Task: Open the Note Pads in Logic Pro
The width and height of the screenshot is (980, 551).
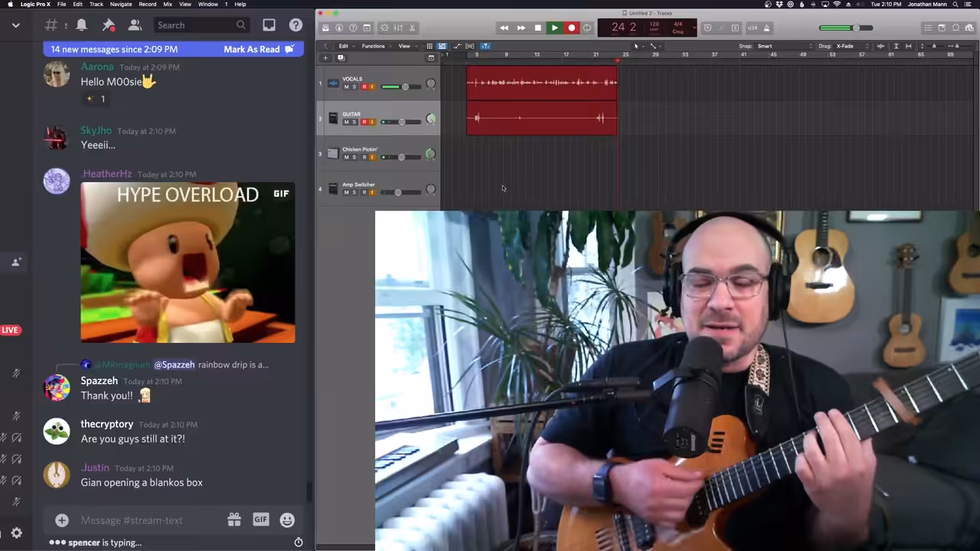Action: [942, 28]
